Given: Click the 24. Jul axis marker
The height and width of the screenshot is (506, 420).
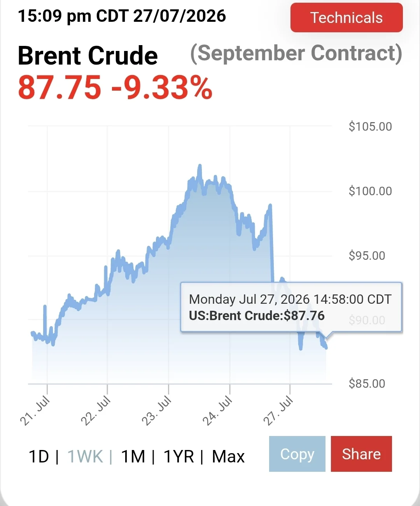Looking at the screenshot, I should 217,410.
